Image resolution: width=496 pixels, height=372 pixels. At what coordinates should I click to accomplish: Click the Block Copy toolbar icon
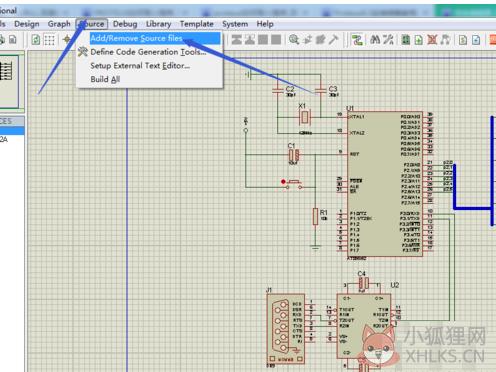tap(237, 40)
